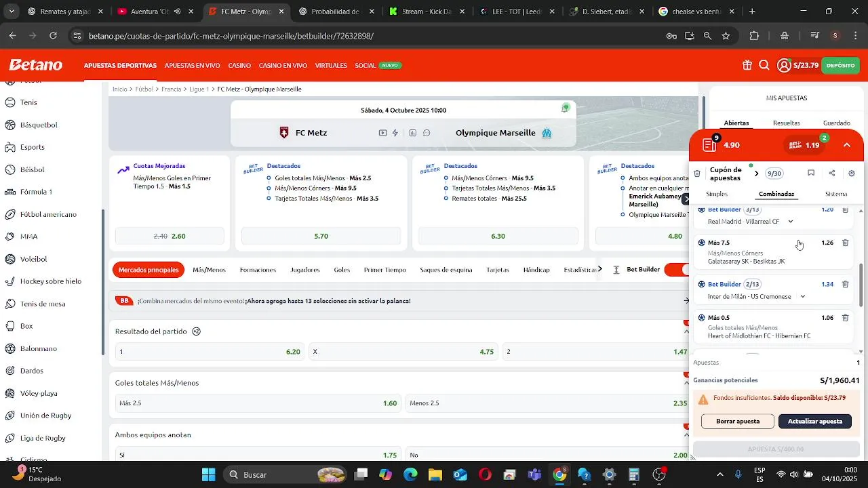The height and width of the screenshot is (488, 868).
Task: Open the user account avatar icon
Action: point(784,66)
